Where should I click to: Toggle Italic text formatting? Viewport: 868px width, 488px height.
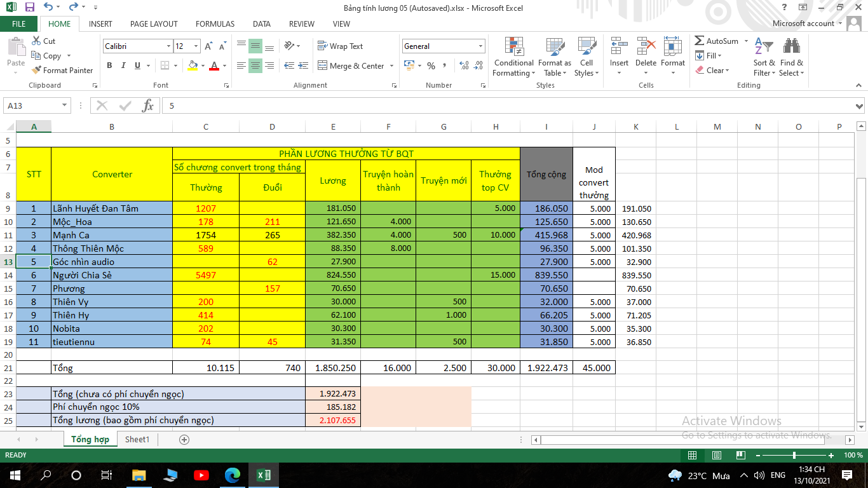tap(123, 65)
